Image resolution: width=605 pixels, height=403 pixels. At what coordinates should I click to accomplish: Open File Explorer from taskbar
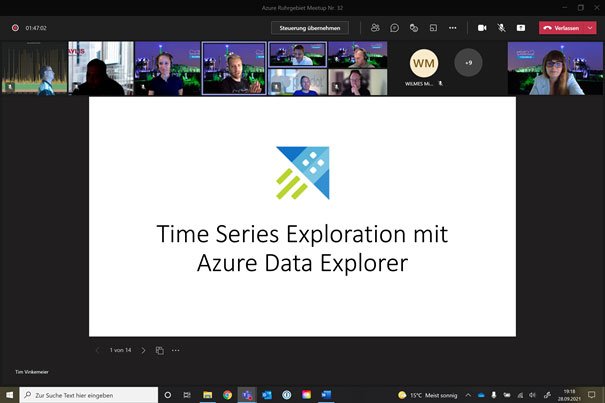[x=208, y=395]
